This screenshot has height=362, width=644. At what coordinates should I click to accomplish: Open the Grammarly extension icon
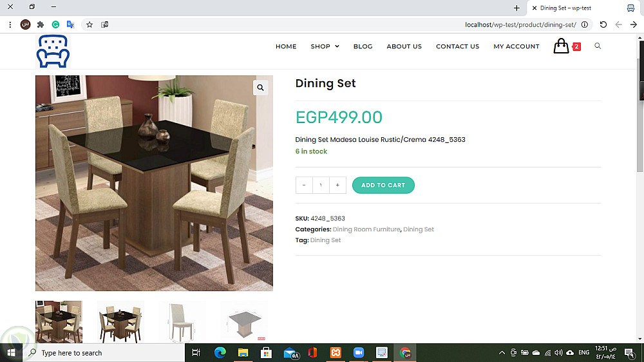pyautogui.click(x=55, y=24)
